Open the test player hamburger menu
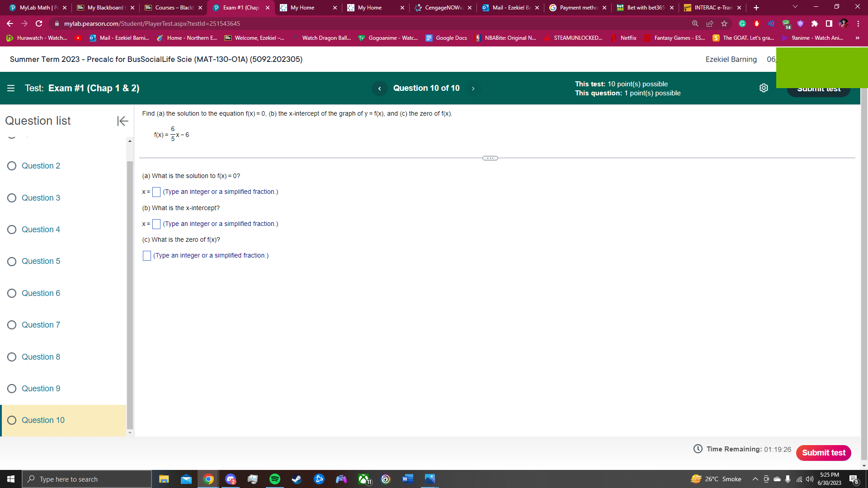This screenshot has width=868, height=488. 11,88
